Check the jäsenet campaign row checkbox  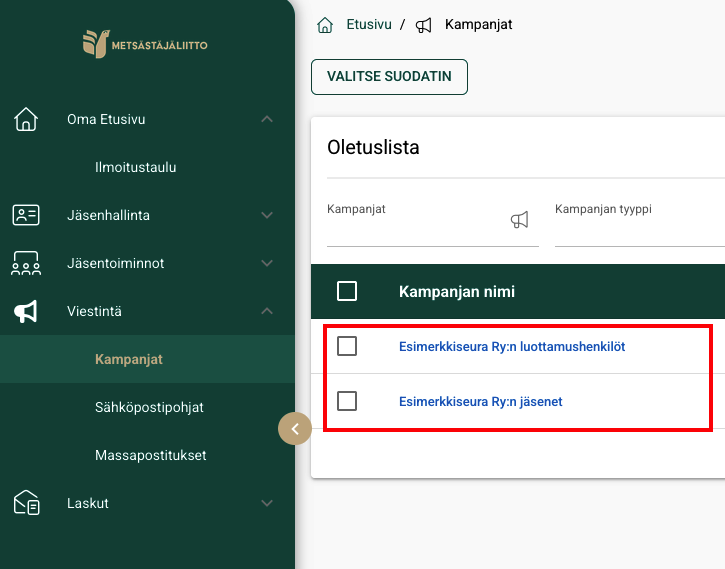tap(347, 401)
